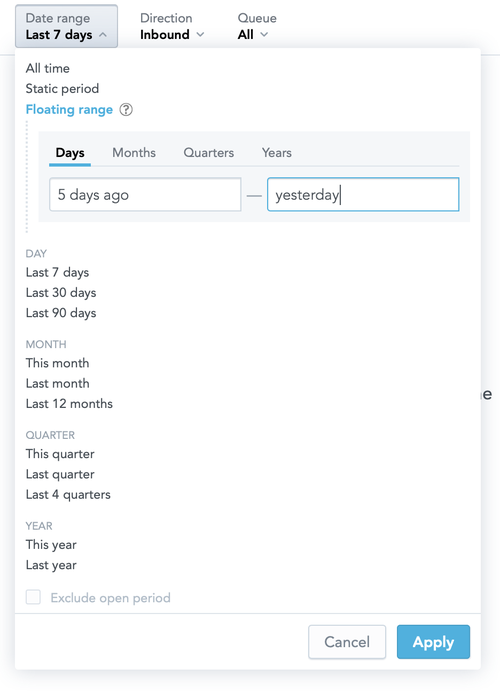The width and height of the screenshot is (500, 692).
Task: Focus the '5 days ago' start field
Action: (x=145, y=195)
